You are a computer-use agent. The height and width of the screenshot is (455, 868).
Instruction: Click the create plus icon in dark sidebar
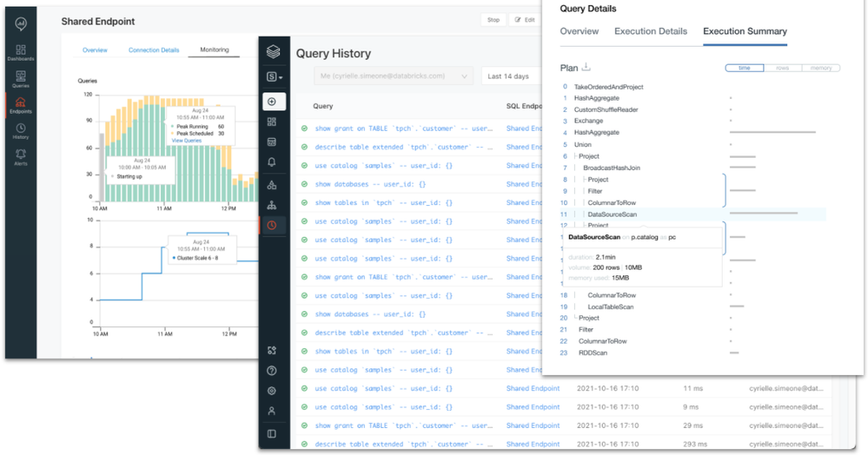272,102
